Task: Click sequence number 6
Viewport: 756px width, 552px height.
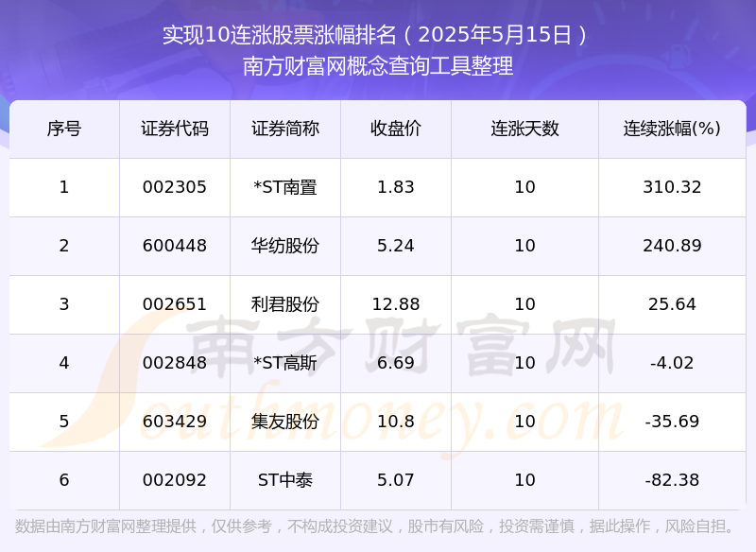Action: (x=64, y=480)
